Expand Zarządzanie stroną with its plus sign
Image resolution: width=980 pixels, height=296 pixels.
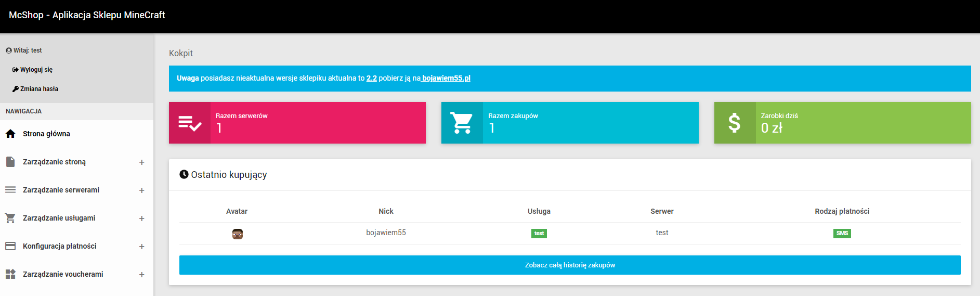pos(141,162)
